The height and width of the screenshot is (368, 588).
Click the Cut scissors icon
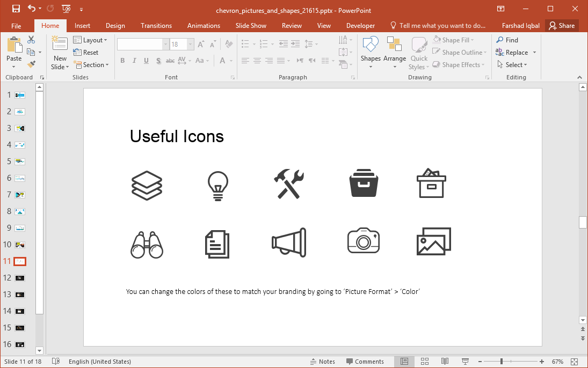click(31, 40)
